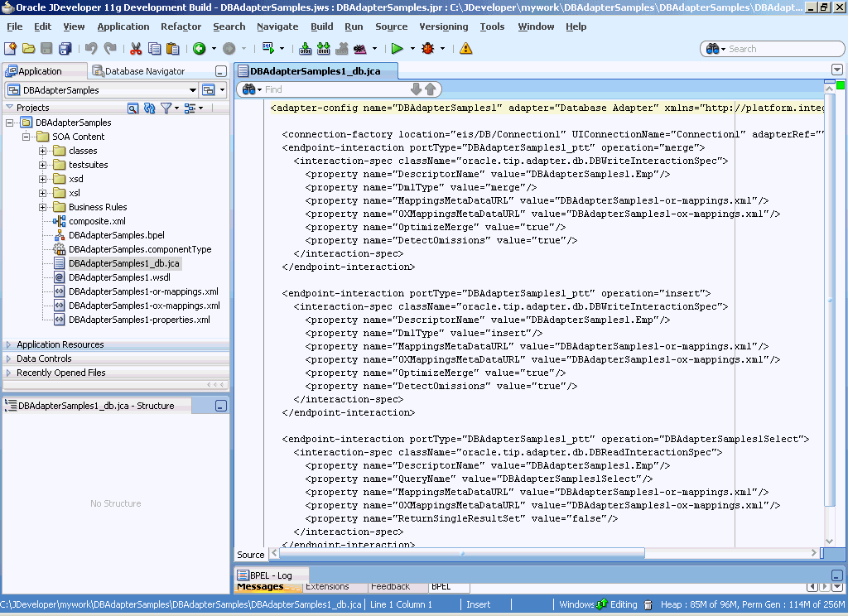
Task: Click the green Back navigation arrow
Action: [x=199, y=49]
